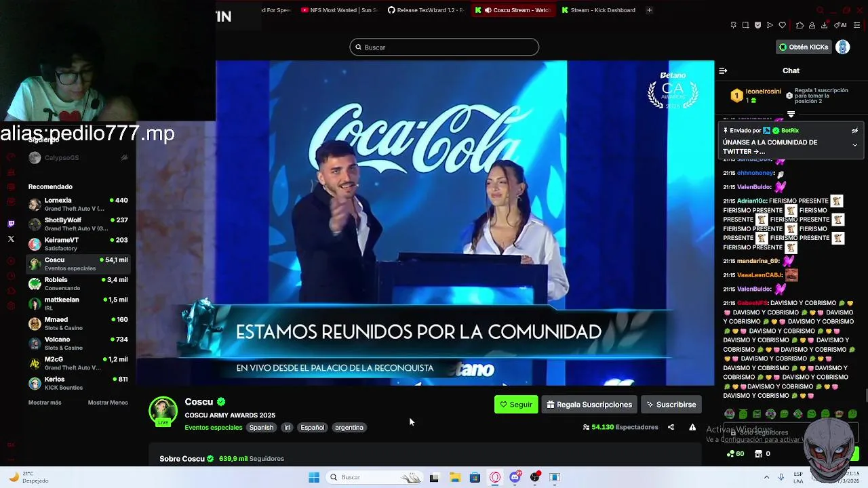Open the Twitch icon in Opera sidebar

[11, 224]
